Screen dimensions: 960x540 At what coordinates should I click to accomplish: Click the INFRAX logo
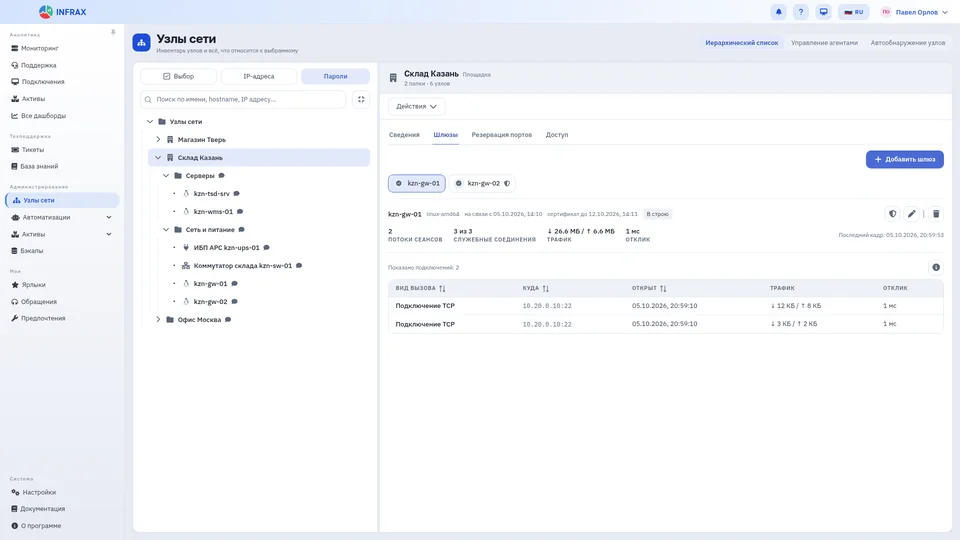(62, 12)
